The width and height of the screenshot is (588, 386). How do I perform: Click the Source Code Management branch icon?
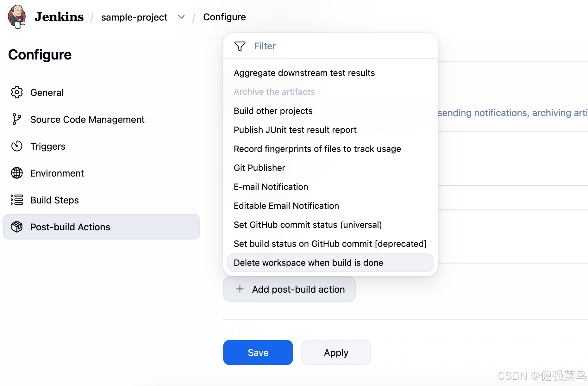click(17, 119)
